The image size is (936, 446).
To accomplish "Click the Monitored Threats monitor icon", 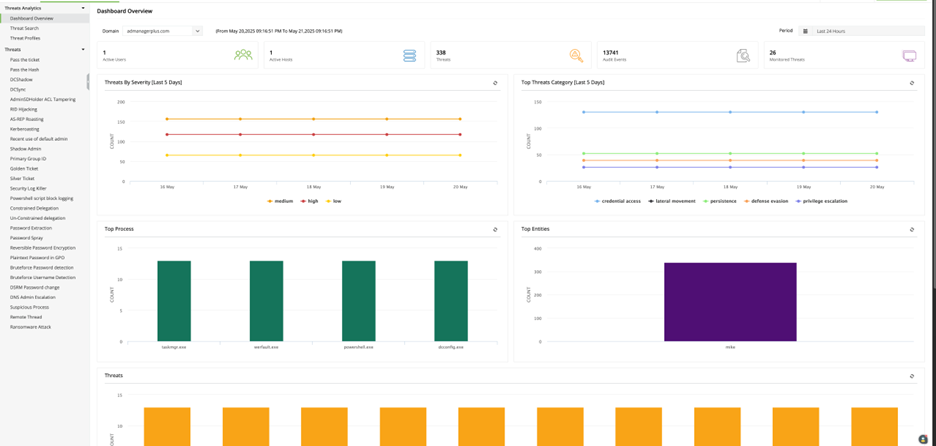I will 909,56.
